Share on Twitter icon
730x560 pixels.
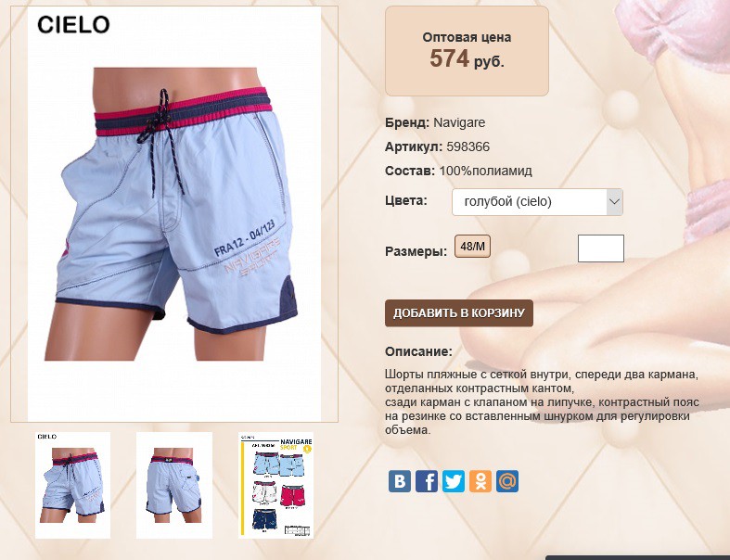[x=454, y=481]
